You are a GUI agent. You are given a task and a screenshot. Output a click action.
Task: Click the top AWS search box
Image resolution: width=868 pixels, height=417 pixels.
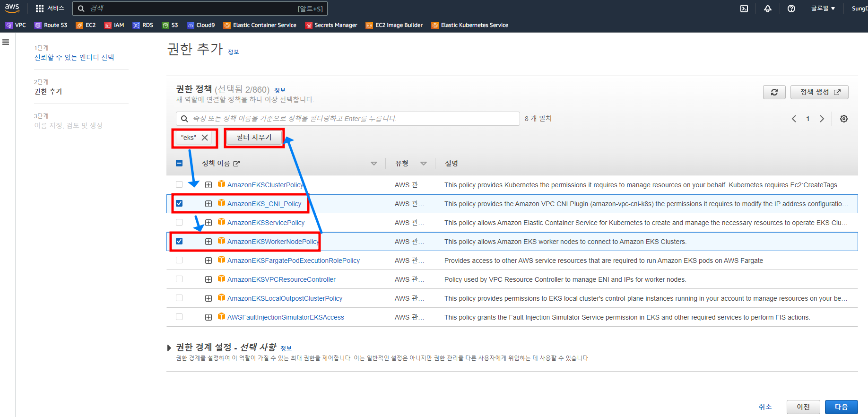pyautogui.click(x=200, y=9)
